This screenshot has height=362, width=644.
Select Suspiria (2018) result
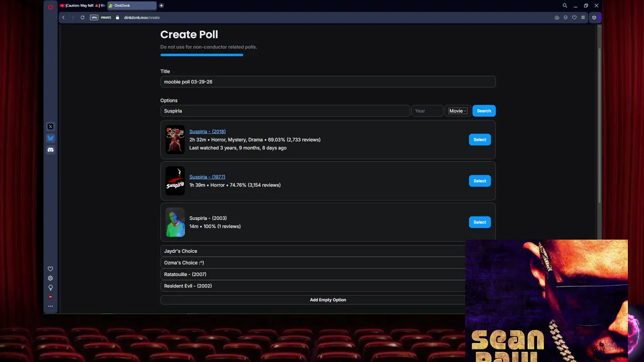[x=480, y=140]
